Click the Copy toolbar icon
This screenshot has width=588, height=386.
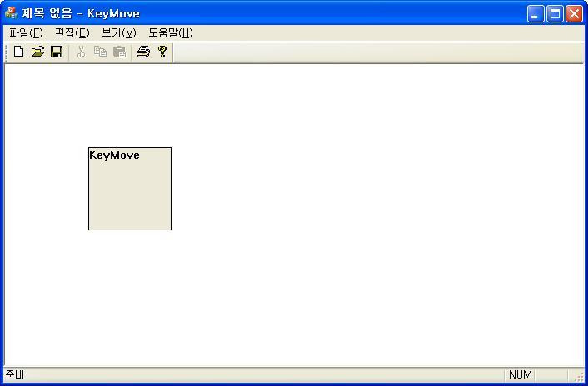[x=100, y=52]
